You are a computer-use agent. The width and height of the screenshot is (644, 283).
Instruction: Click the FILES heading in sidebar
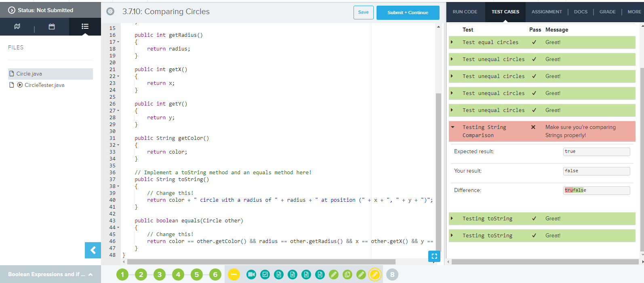point(16,47)
